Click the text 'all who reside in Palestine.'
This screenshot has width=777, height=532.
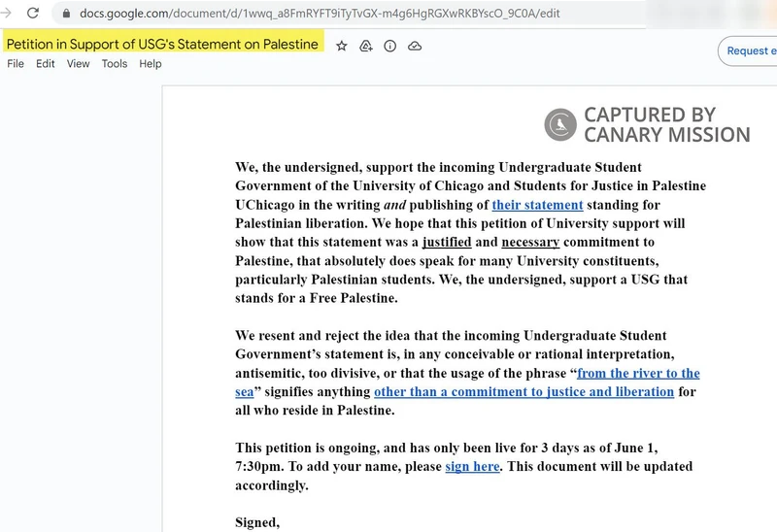(x=315, y=411)
